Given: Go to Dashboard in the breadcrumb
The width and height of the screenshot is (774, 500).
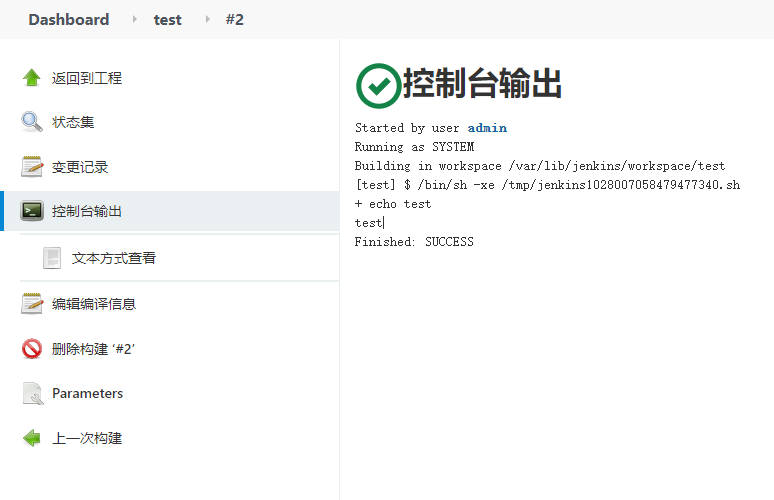Looking at the screenshot, I should pos(68,20).
